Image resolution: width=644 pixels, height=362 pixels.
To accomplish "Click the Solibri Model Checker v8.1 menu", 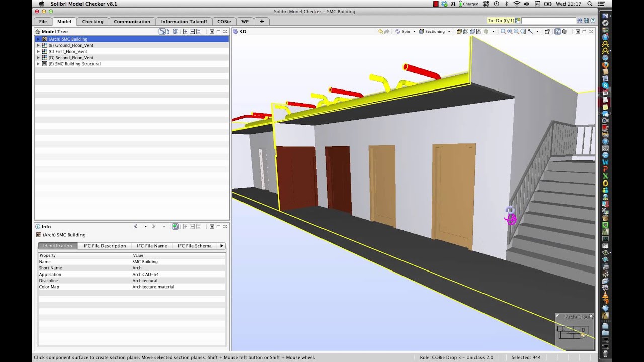I will pyautogui.click(x=84, y=4).
